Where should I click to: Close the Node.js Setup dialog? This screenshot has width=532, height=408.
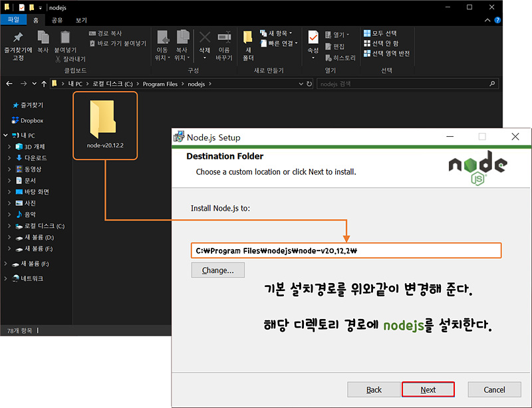click(515, 137)
